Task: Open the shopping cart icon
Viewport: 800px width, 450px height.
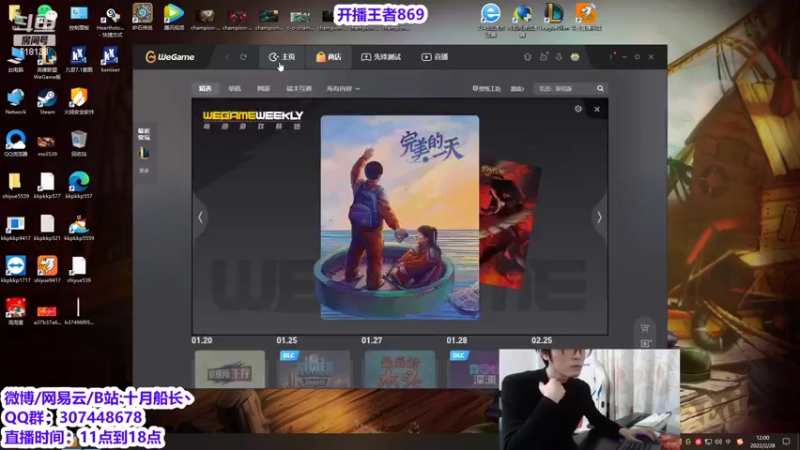Action: coord(645,328)
